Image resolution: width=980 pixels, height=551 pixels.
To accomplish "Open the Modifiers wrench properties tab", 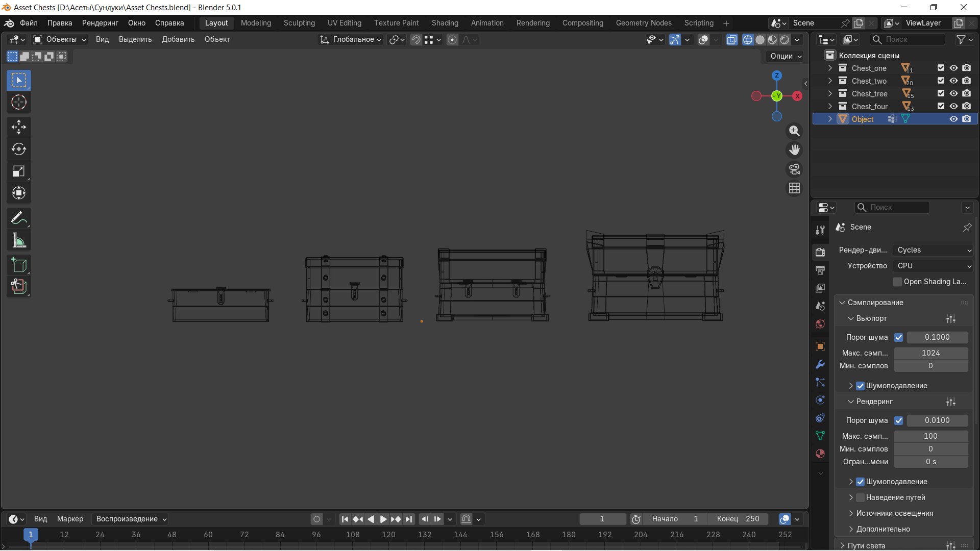I will [820, 364].
